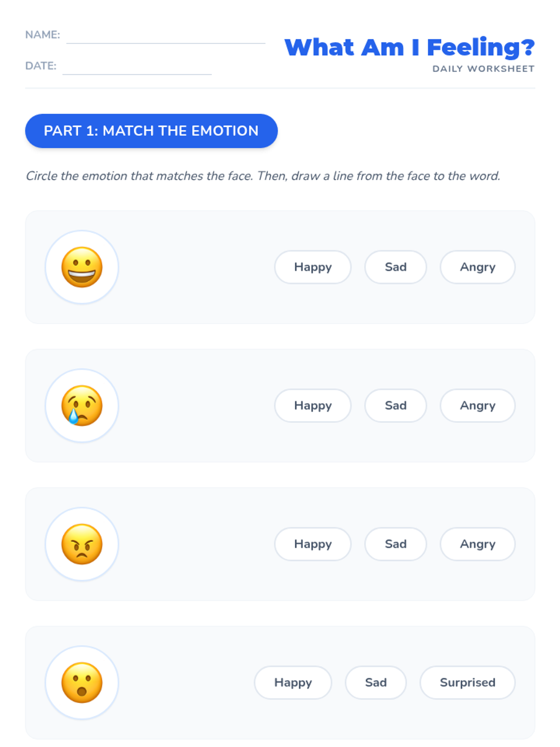This screenshot has height=747, width=560.
Task: Select Happy in the grinning face row
Action: (x=313, y=267)
